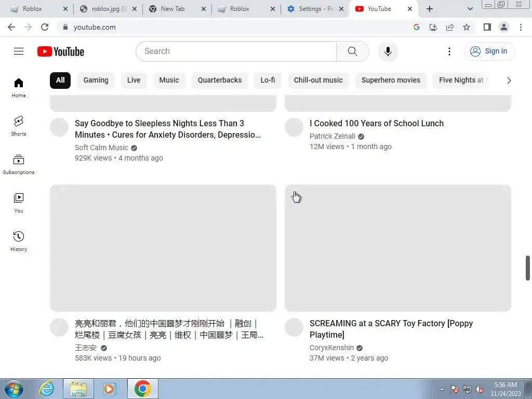Bookmark this page with star icon
532x399 pixels.
click(x=467, y=27)
